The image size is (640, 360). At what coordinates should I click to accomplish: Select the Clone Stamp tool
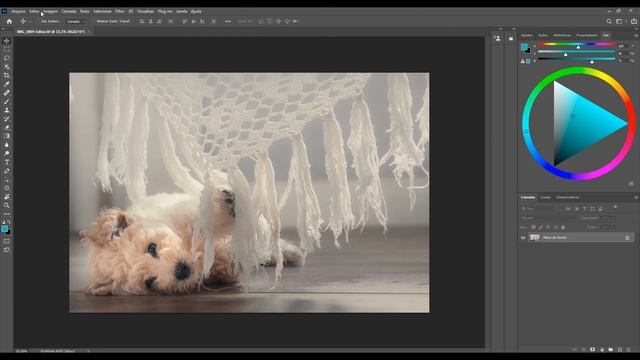(7, 110)
